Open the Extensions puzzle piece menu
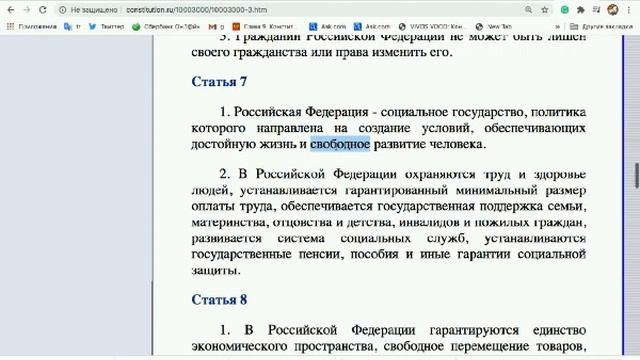640x360 pixels. (580, 10)
